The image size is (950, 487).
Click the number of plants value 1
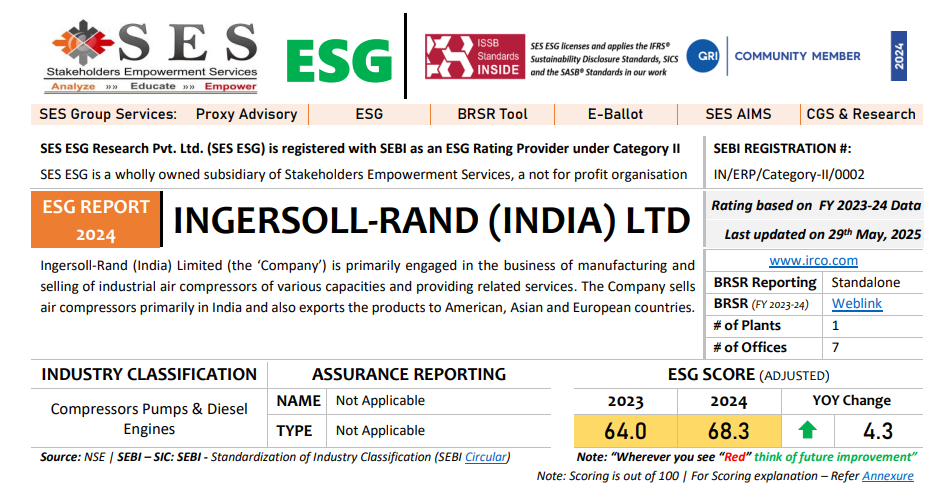[x=835, y=326]
